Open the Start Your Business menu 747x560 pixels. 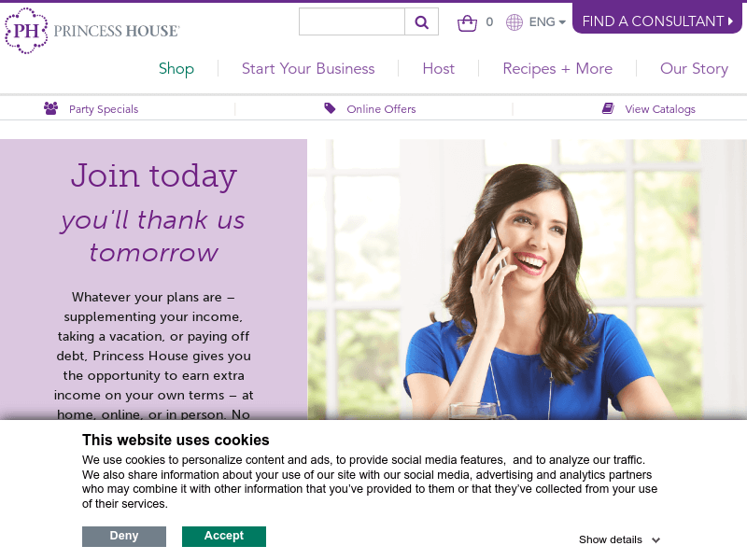pyautogui.click(x=308, y=68)
